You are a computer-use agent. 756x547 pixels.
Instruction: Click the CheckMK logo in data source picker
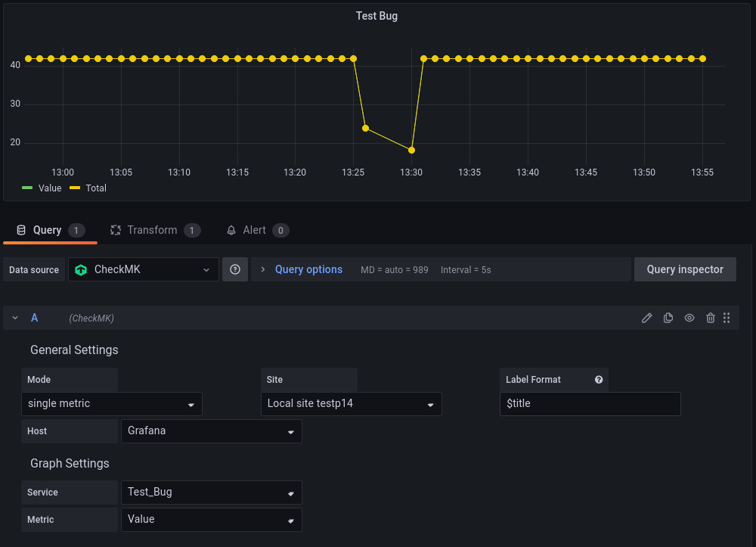click(x=81, y=270)
